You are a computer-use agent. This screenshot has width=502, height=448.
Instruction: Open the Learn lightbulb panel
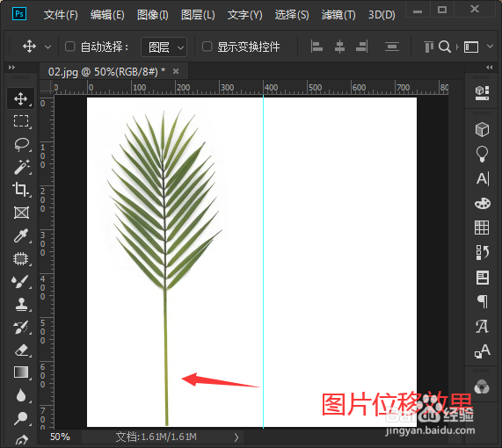pyautogui.click(x=482, y=155)
